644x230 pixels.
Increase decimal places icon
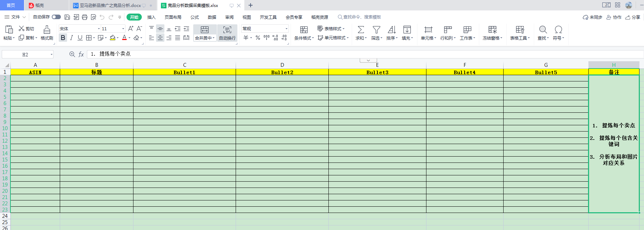[x=275, y=38]
